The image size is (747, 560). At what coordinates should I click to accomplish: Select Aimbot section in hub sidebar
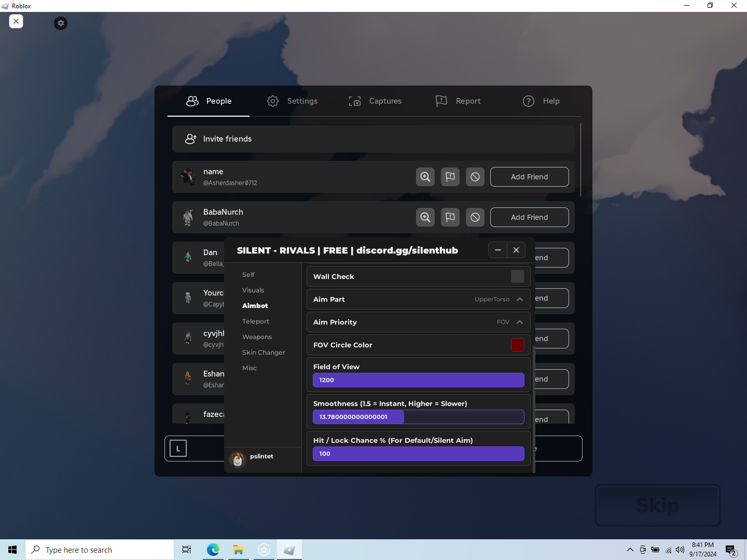(255, 306)
